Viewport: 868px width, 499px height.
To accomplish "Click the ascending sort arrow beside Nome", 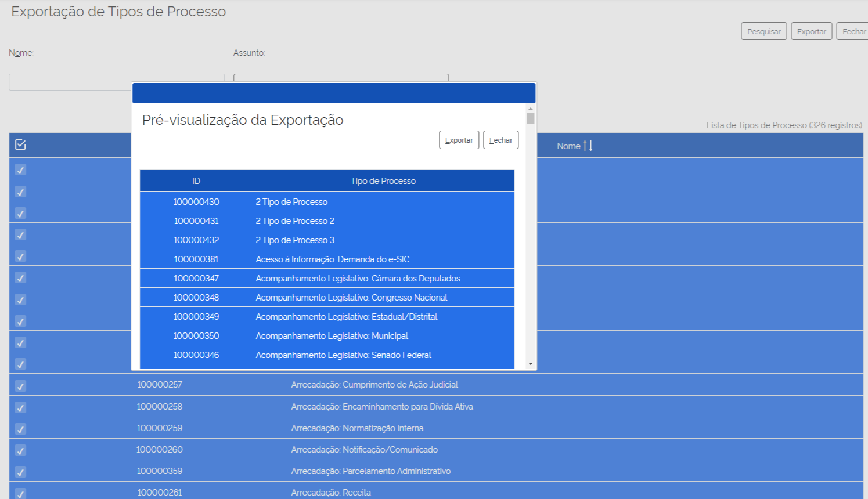I will point(585,146).
